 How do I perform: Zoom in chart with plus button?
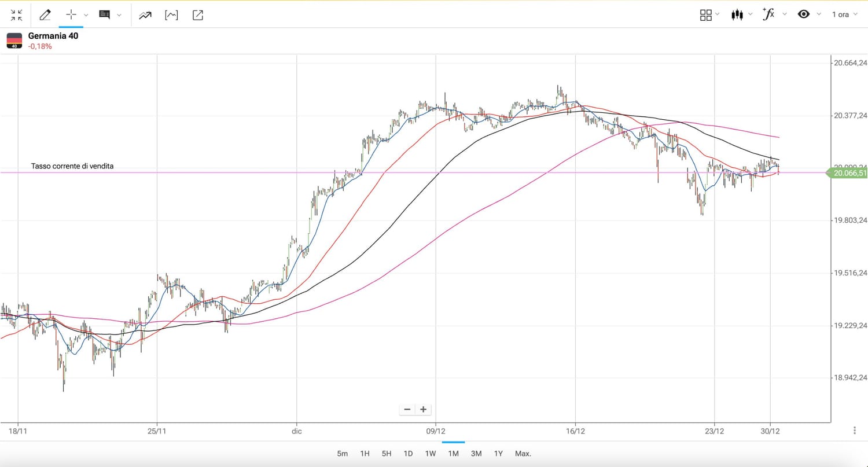click(x=424, y=409)
